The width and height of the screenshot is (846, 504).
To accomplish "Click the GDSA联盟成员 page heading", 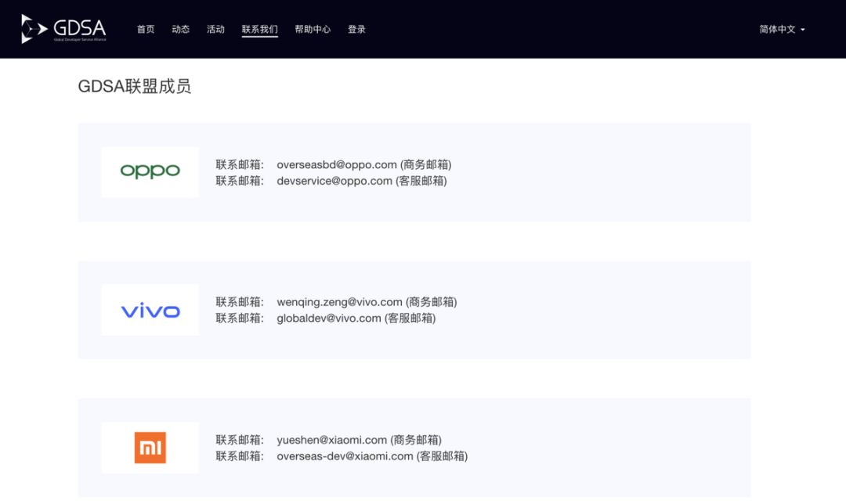I will [x=135, y=86].
